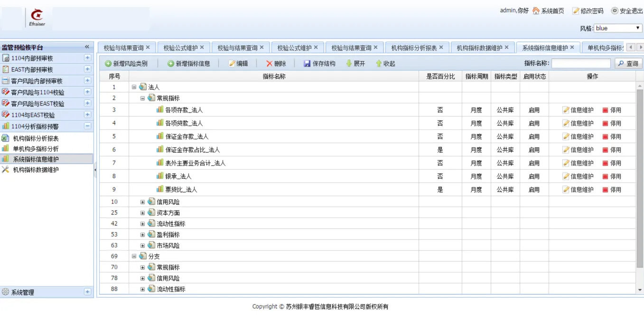Click the 编辑 pencil icon in toolbar
Viewport: 644px width, 317px height.
[232, 63]
